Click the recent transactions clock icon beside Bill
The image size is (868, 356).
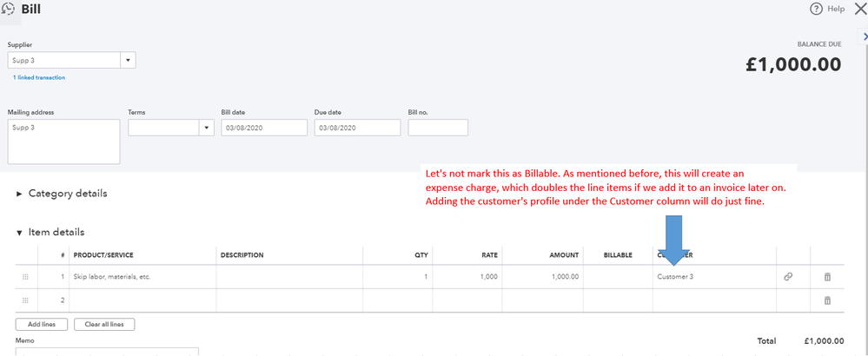[x=8, y=9]
